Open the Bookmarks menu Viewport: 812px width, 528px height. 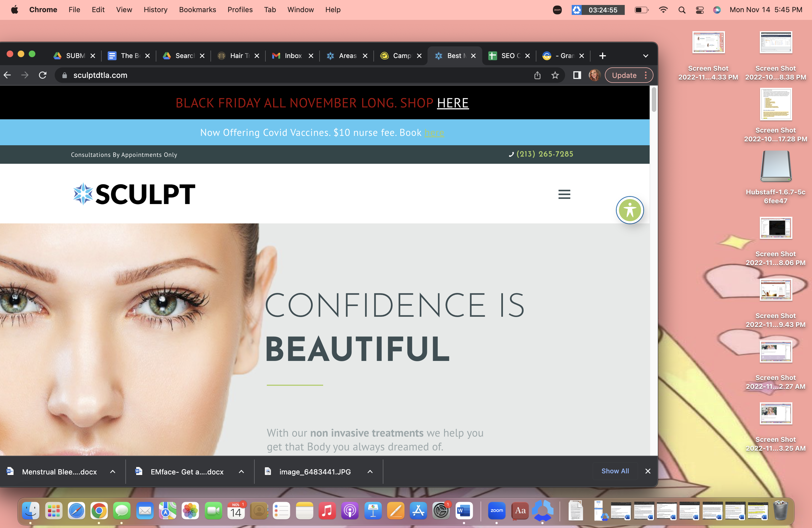(x=197, y=10)
